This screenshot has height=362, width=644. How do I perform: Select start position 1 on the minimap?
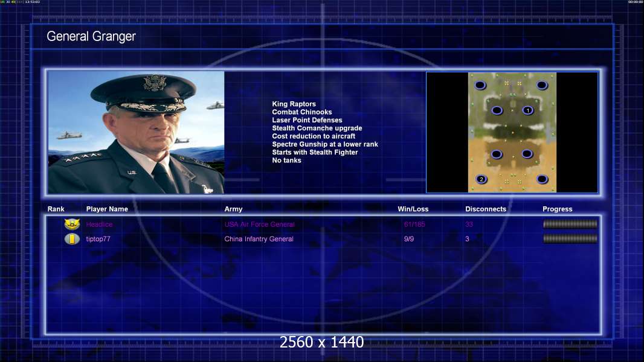pyautogui.click(x=528, y=110)
